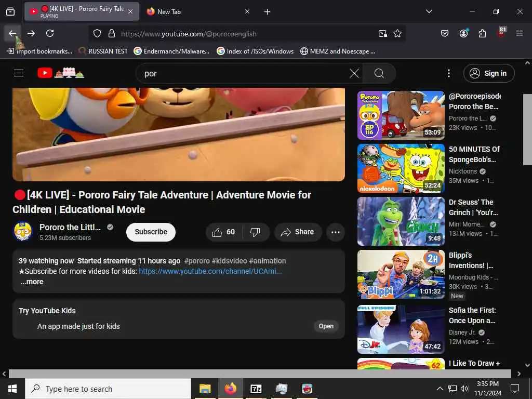
Task: Show hidden tray icons chevron
Action: click(x=440, y=389)
